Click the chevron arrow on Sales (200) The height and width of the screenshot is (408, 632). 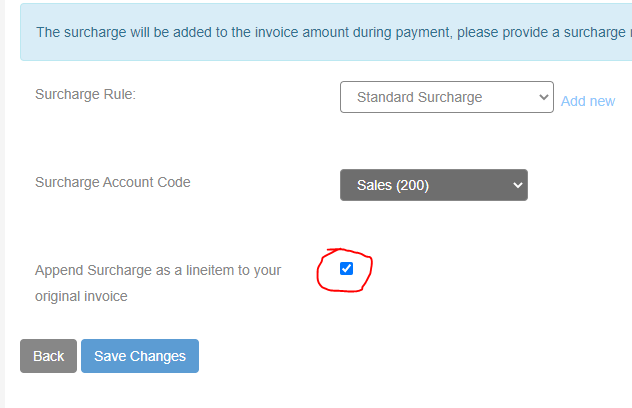(x=518, y=185)
